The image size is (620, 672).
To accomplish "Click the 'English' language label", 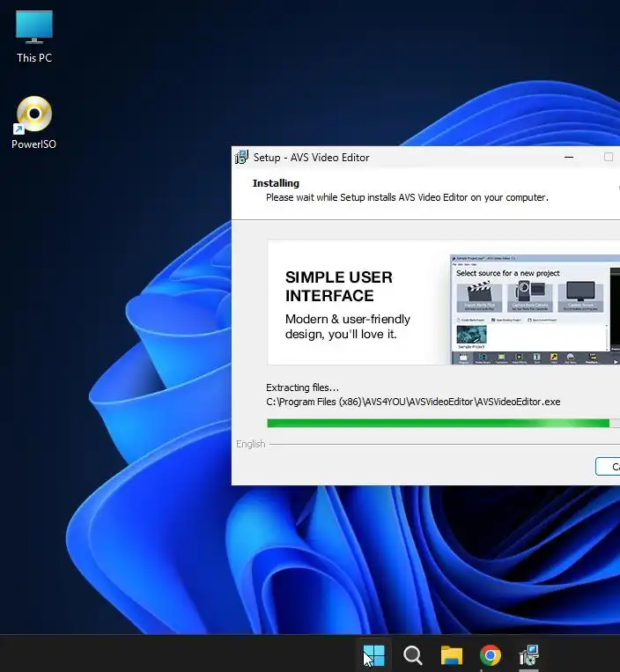I will pos(251,444).
